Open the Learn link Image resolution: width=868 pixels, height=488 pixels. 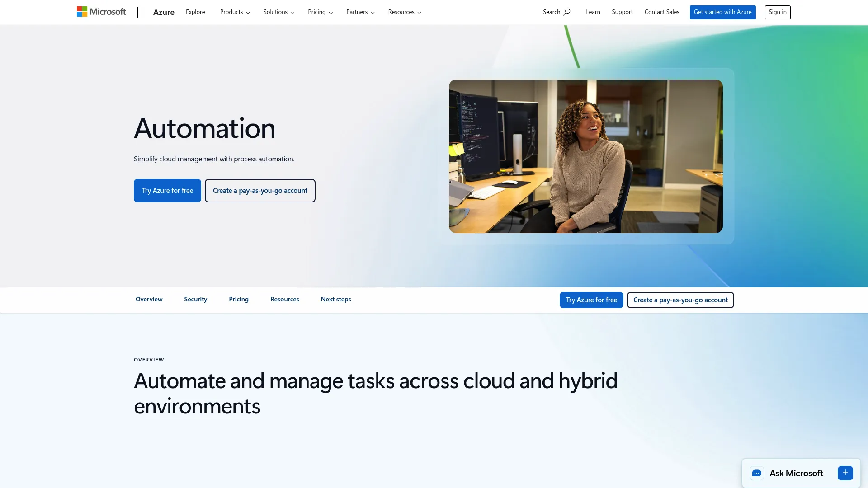(593, 12)
